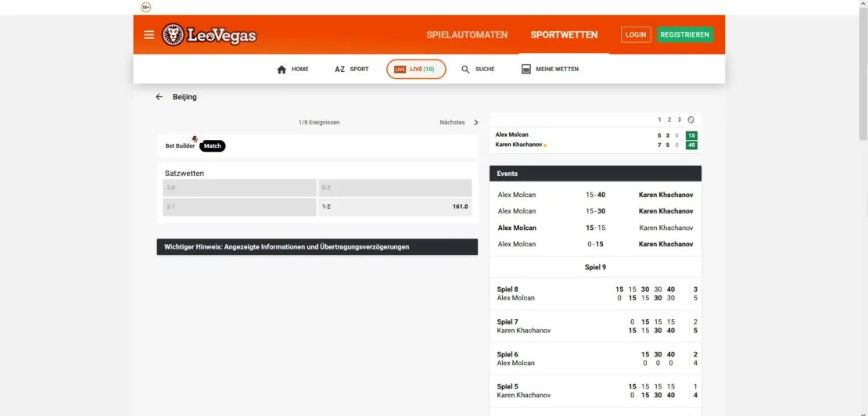This screenshot has width=868, height=416.
Task: Go back with Beijing arrow
Action: [x=160, y=97]
